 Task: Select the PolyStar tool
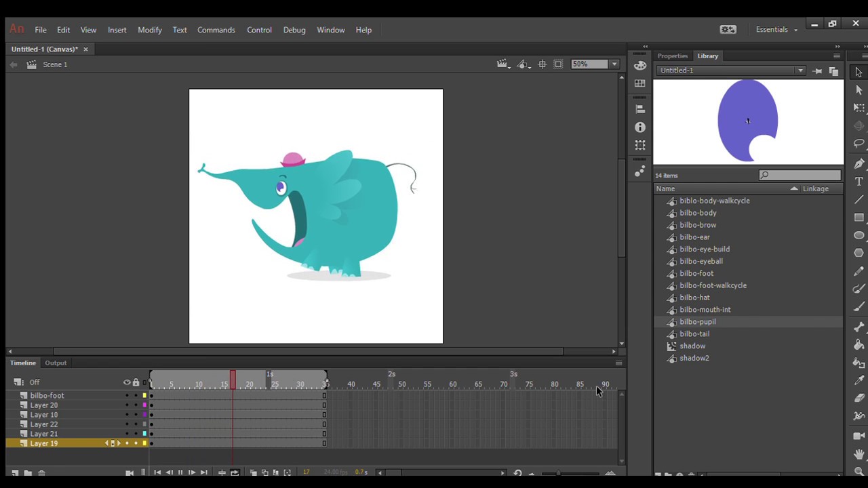pos(859,253)
